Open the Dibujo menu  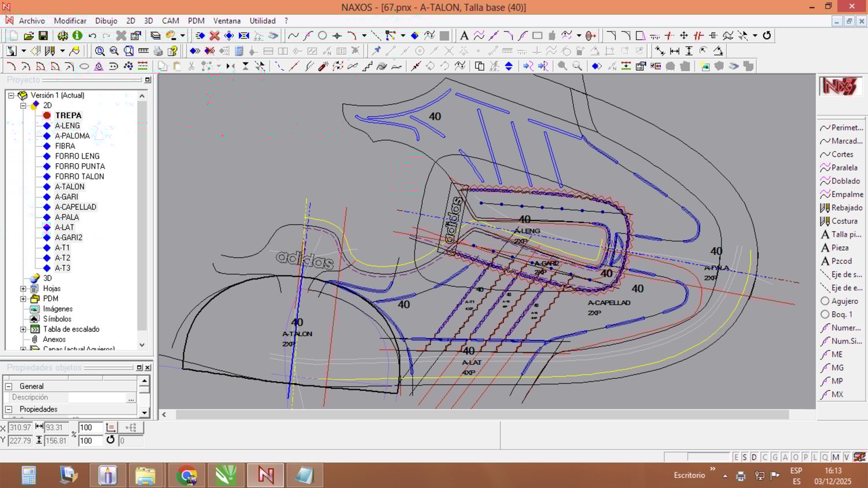pyautogui.click(x=106, y=21)
